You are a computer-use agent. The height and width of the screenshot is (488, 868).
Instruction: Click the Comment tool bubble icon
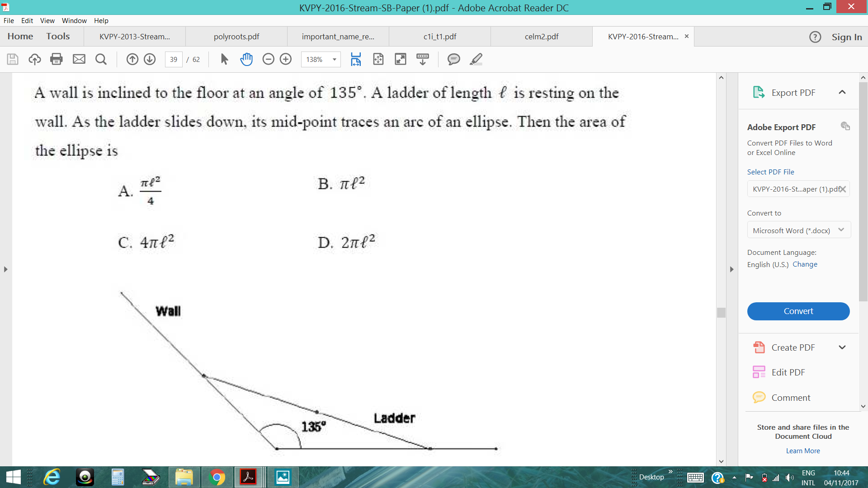click(x=759, y=397)
